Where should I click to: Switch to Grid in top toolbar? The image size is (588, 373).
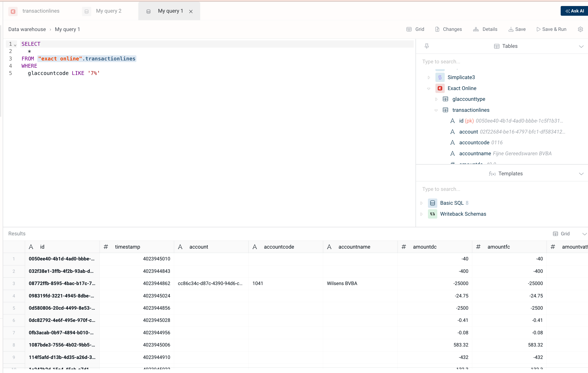click(415, 29)
